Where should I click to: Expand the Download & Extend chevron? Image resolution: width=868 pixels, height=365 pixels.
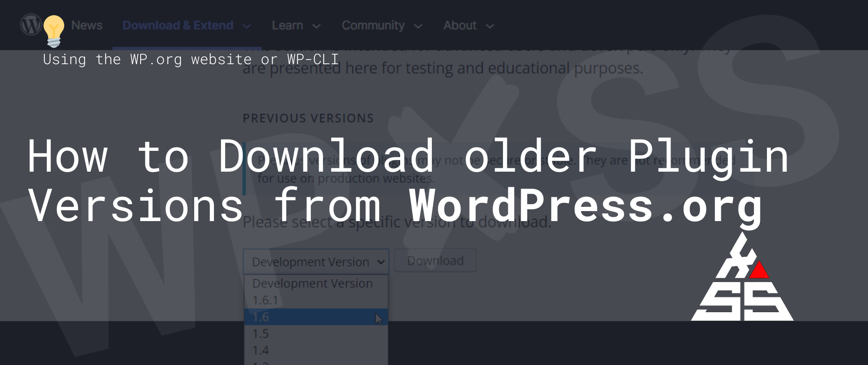[247, 26]
